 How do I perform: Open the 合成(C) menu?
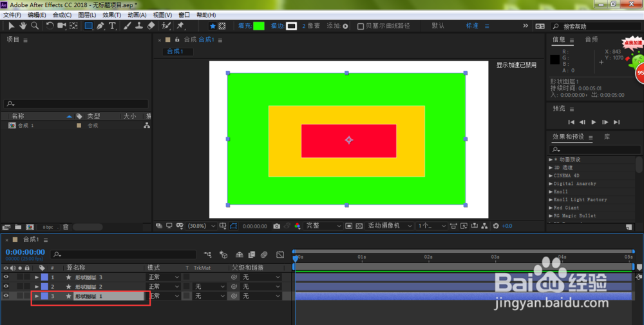click(62, 15)
